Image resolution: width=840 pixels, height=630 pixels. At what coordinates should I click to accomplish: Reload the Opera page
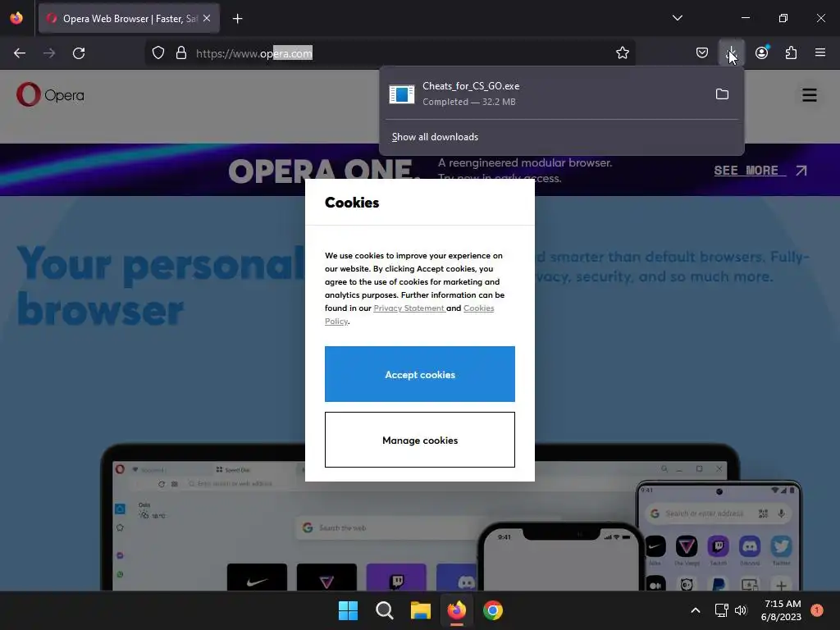pos(79,53)
